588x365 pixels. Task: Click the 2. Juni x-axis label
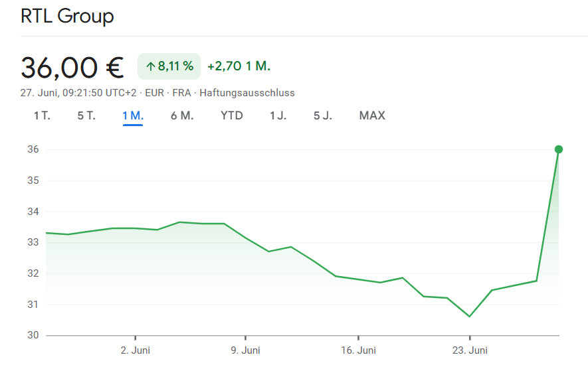click(135, 350)
